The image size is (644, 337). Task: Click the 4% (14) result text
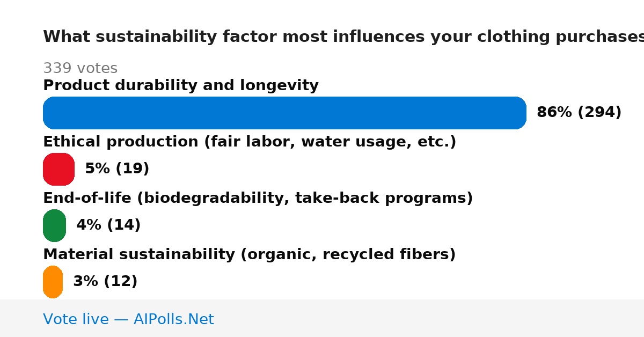coord(108,225)
